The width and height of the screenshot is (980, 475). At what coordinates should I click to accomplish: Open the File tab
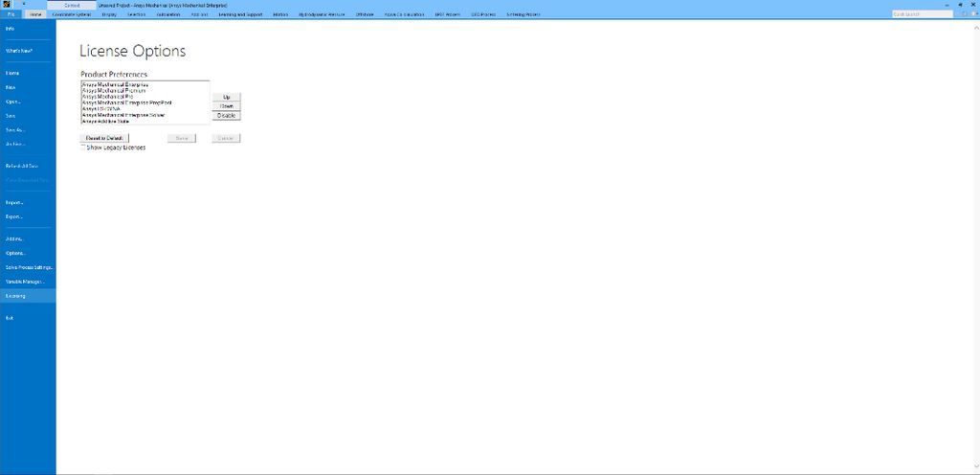point(11,13)
